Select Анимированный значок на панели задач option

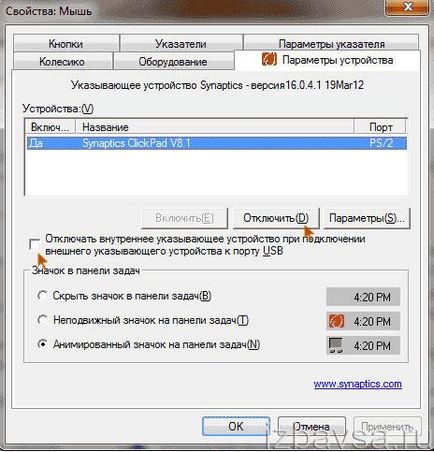(42, 344)
